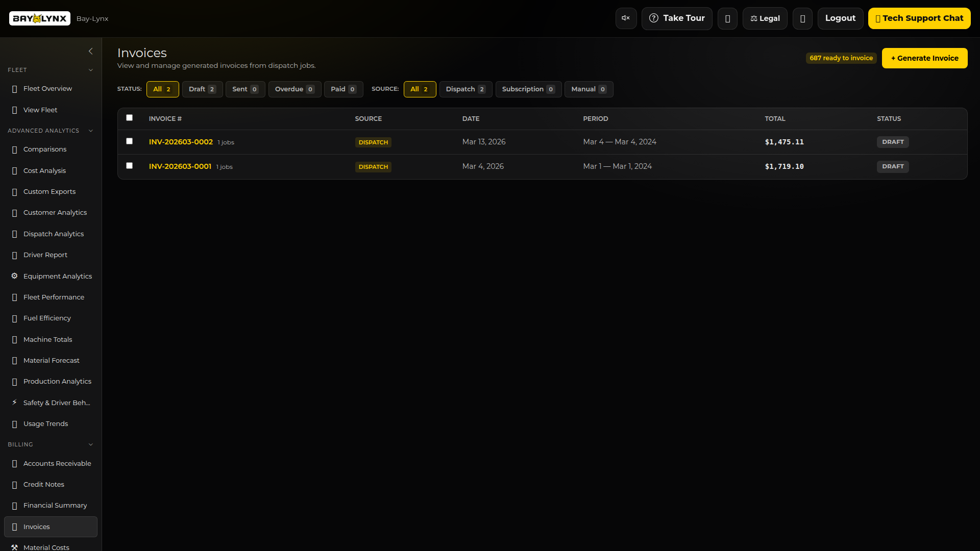Sort by the Total column header

point(775,119)
